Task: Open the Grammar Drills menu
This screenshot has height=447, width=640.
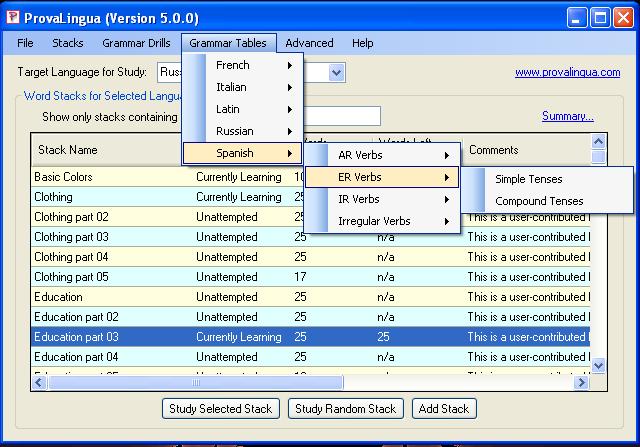Action: coord(136,43)
